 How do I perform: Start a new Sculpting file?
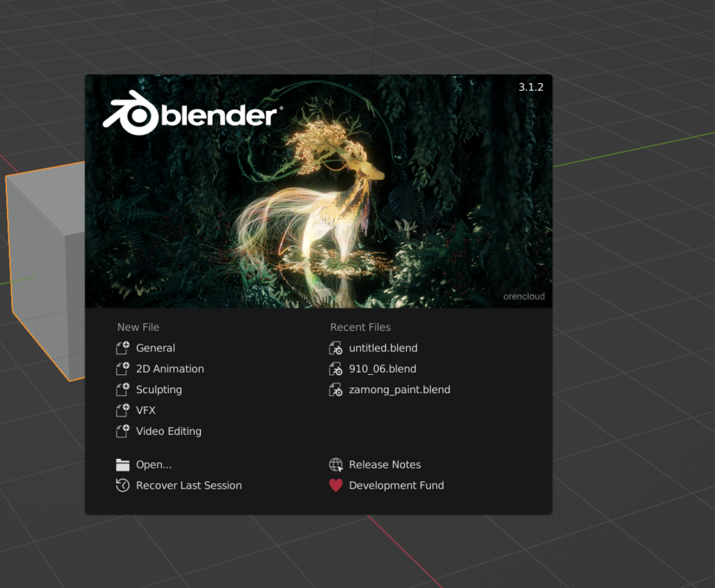(159, 390)
